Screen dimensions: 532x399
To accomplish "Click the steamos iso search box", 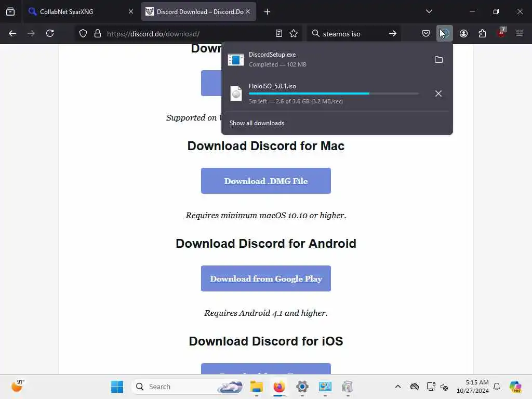I will coord(353,34).
